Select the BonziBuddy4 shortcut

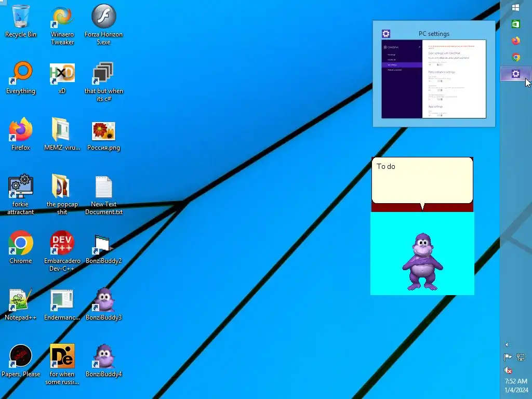pos(103,362)
